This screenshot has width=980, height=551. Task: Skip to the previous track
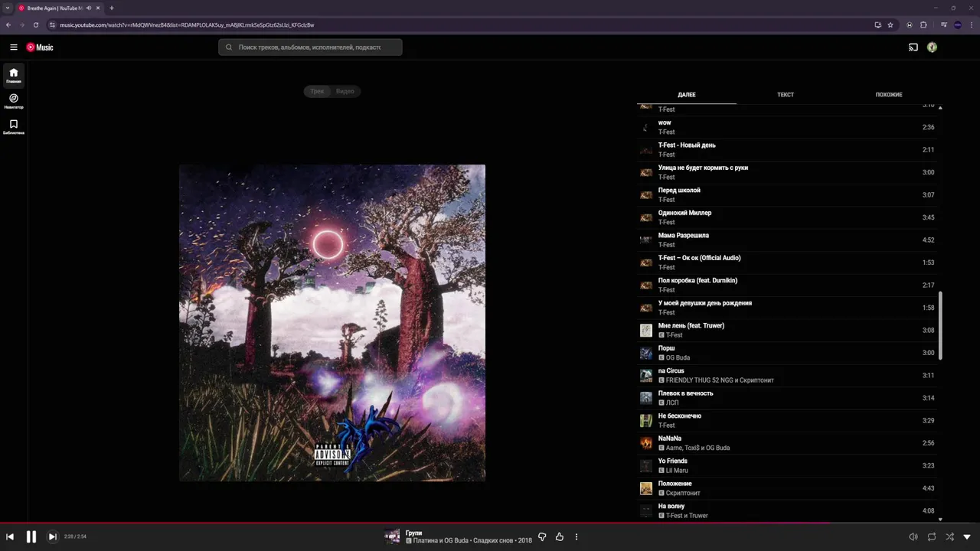click(x=10, y=536)
